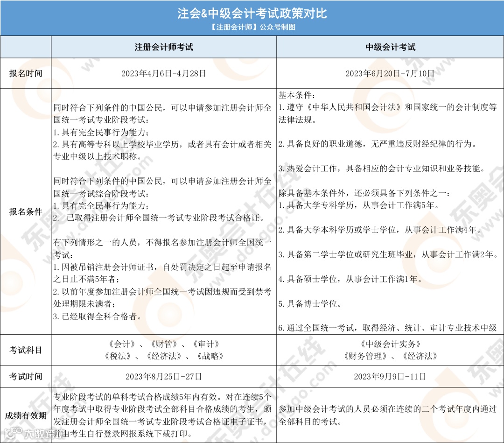Click the line '3. 已经取得全科合格者。'
Image resolution: width=504 pixels, height=443 pixels.
(x=98, y=316)
